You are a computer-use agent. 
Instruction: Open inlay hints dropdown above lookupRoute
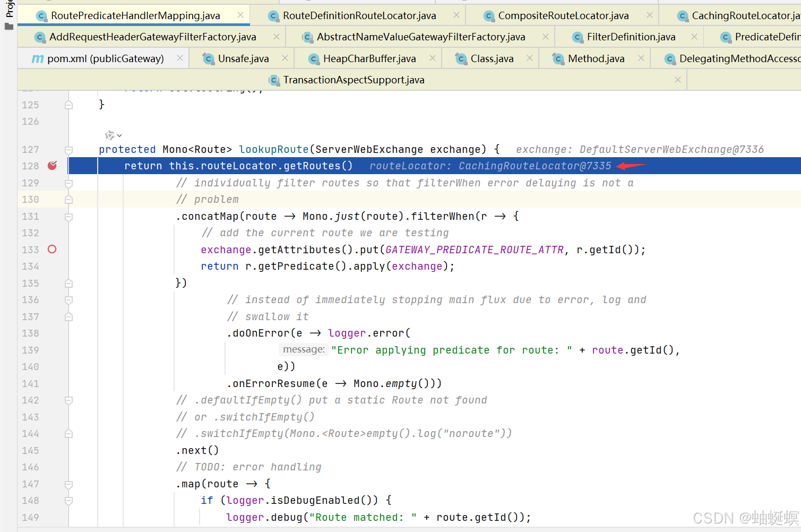[114, 135]
